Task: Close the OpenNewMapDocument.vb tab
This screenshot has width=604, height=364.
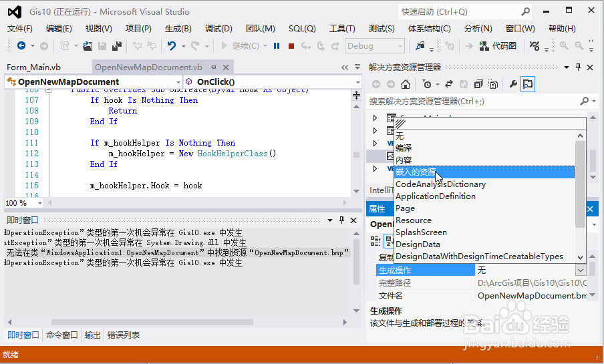Action: [x=226, y=67]
